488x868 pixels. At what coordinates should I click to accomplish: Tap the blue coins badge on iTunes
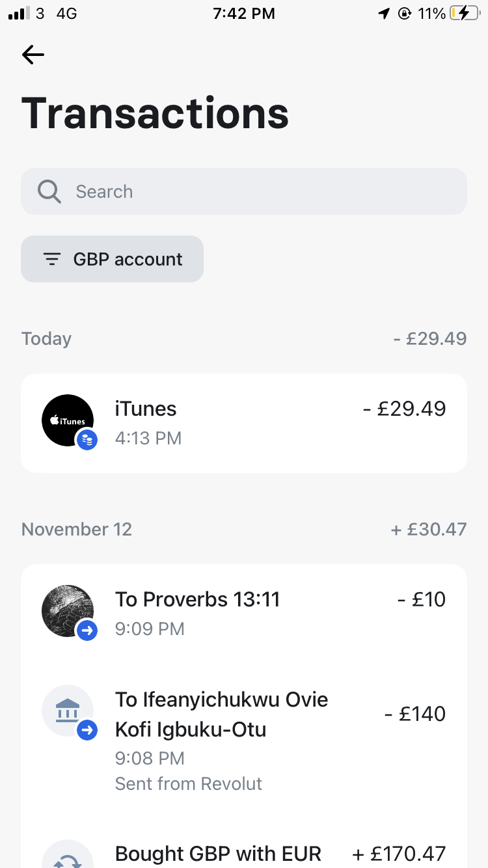tap(87, 441)
